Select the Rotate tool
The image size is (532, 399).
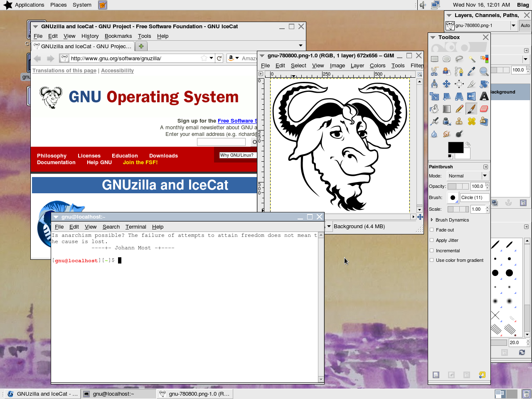point(484,84)
